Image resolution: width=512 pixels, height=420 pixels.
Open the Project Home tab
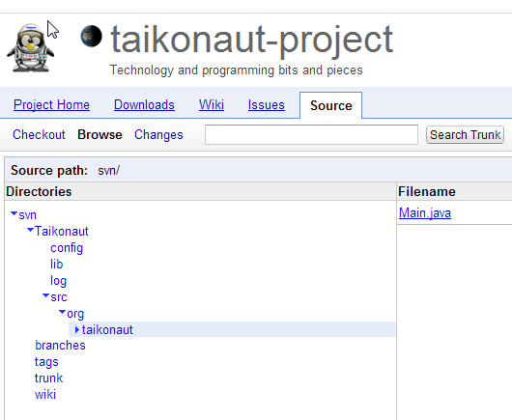[51, 105]
